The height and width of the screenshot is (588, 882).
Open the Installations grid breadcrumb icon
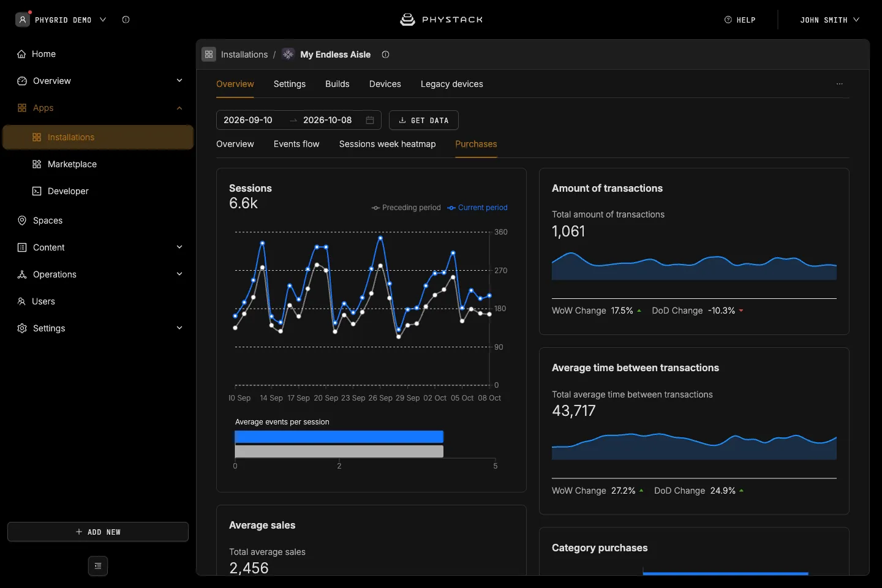pyautogui.click(x=209, y=55)
